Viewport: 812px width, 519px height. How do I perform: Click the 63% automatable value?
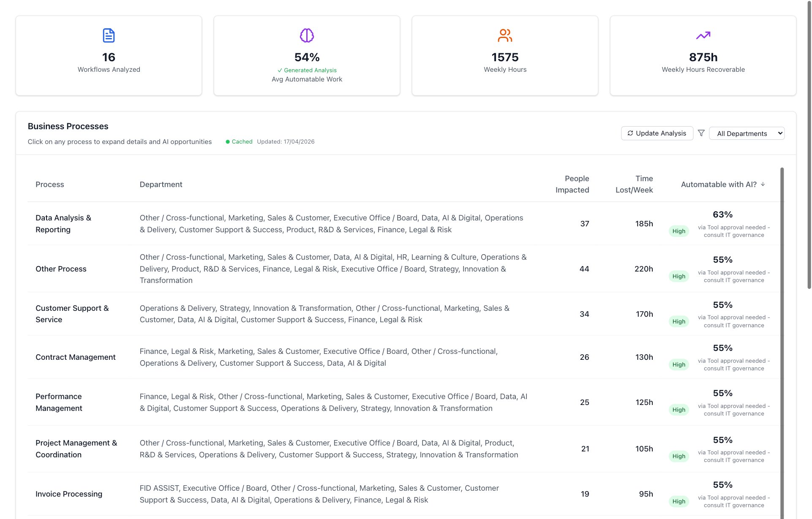pyautogui.click(x=722, y=215)
